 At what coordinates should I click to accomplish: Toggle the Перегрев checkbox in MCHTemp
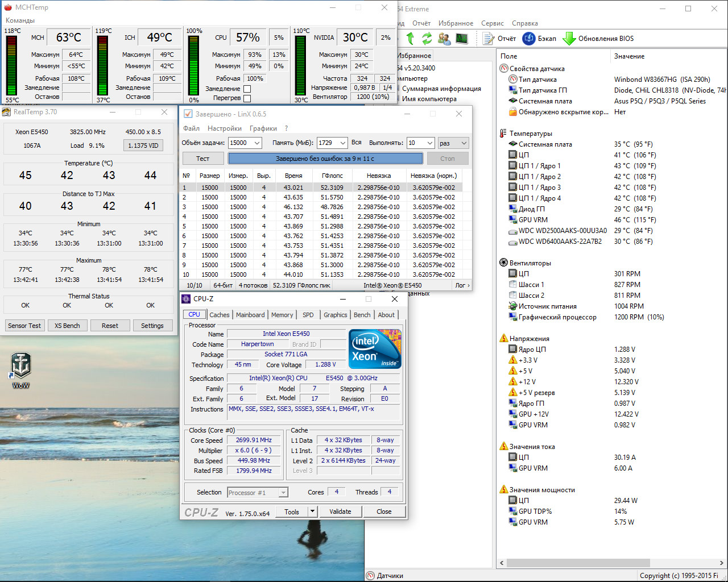[247, 98]
